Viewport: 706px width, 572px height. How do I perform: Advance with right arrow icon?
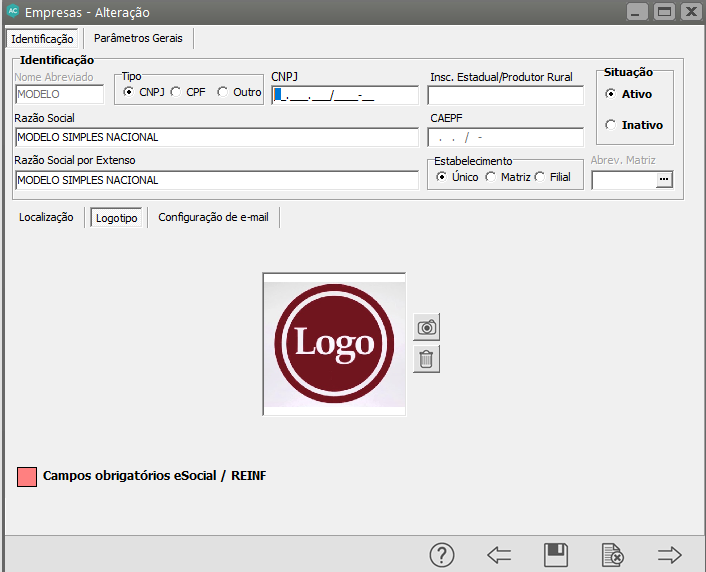[669, 555]
